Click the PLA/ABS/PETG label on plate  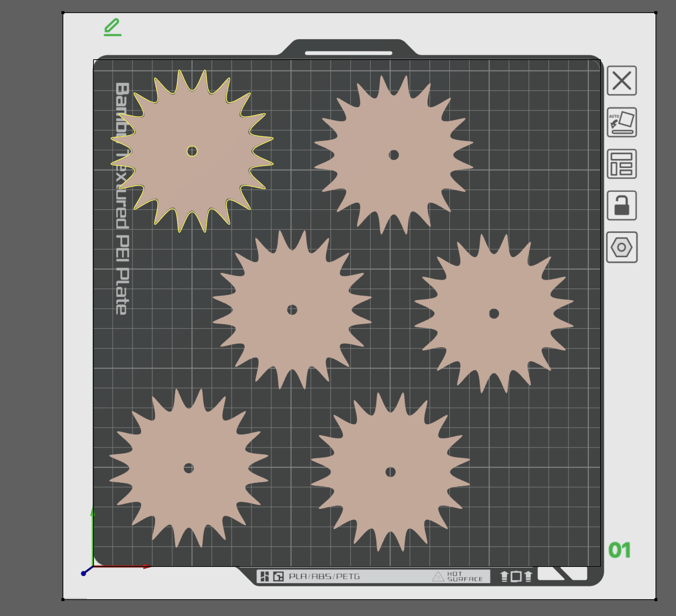pos(324,577)
